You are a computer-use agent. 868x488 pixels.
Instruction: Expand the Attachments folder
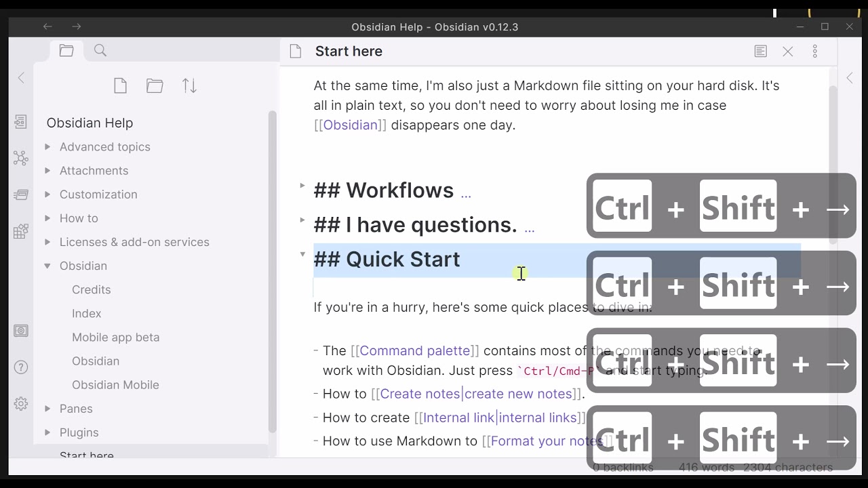point(47,171)
